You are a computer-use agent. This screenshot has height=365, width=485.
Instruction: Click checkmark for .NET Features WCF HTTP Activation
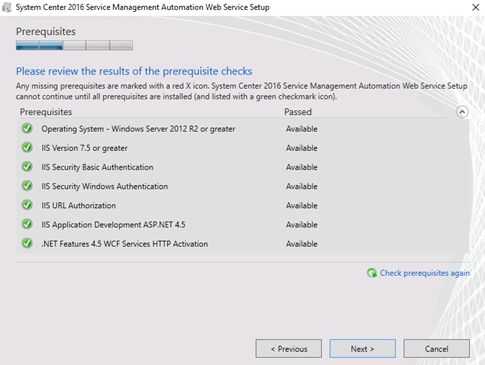[x=27, y=243]
